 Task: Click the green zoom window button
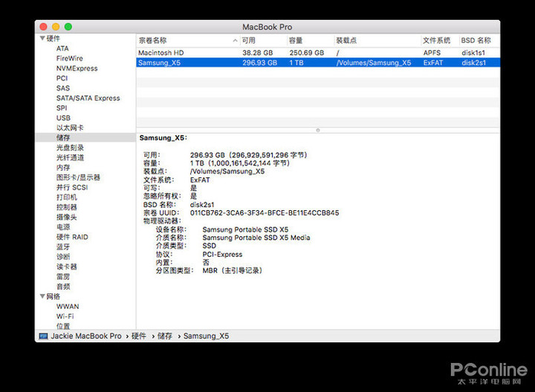tap(68, 27)
